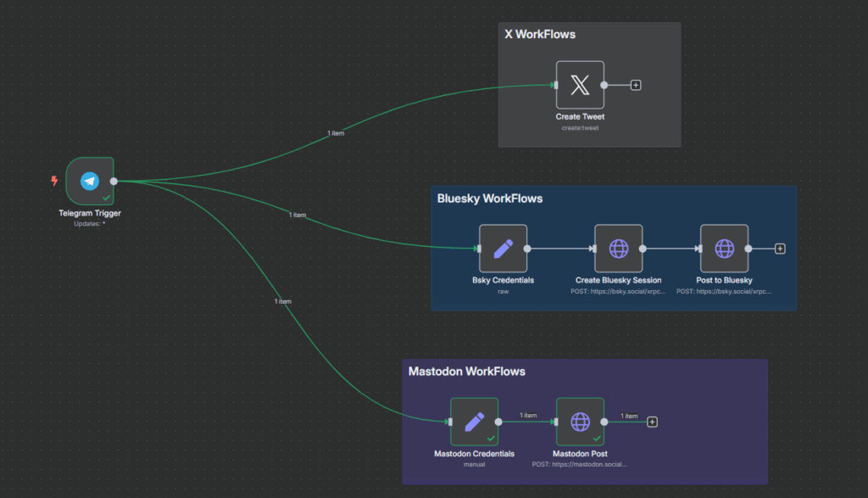This screenshot has width=868, height=498.
Task: Click the 'create:tweet' subtitle text
Action: (580, 128)
